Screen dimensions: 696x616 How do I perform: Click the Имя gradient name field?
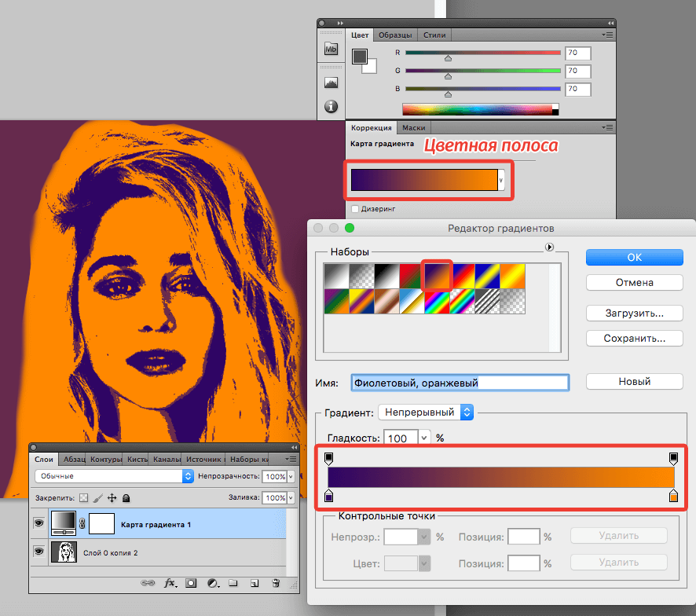(460, 383)
